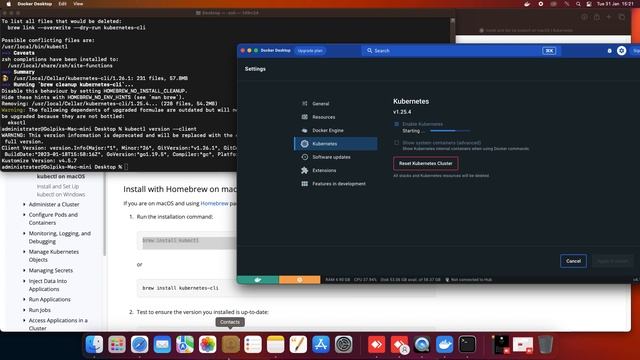Click the green Docker whale status indicator

coord(258,280)
